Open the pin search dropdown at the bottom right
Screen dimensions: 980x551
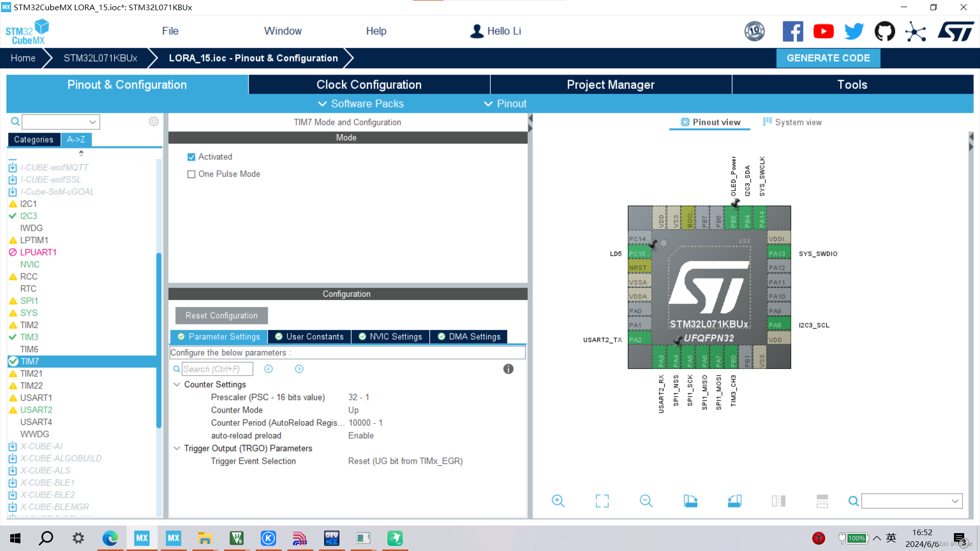tap(912, 501)
